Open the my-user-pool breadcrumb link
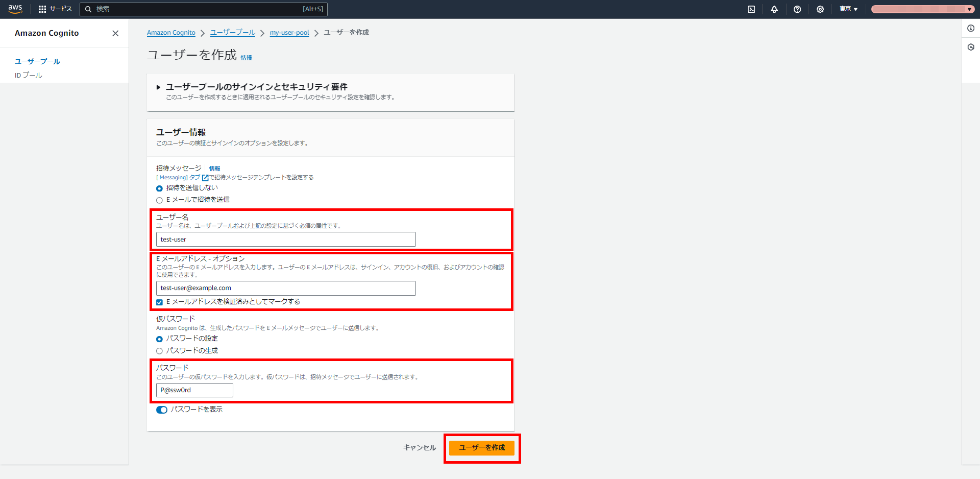This screenshot has width=980, height=479. point(289,32)
